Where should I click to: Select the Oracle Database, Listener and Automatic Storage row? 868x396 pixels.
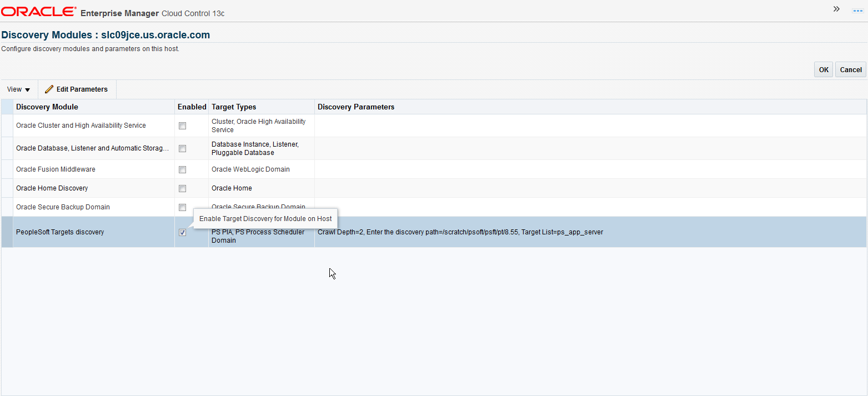click(434, 148)
